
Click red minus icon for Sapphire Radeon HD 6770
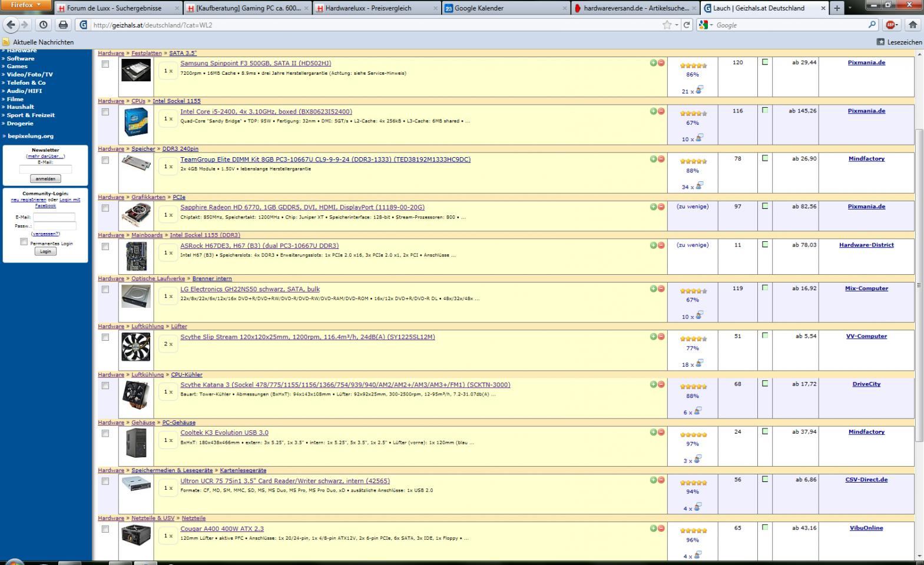(x=661, y=207)
